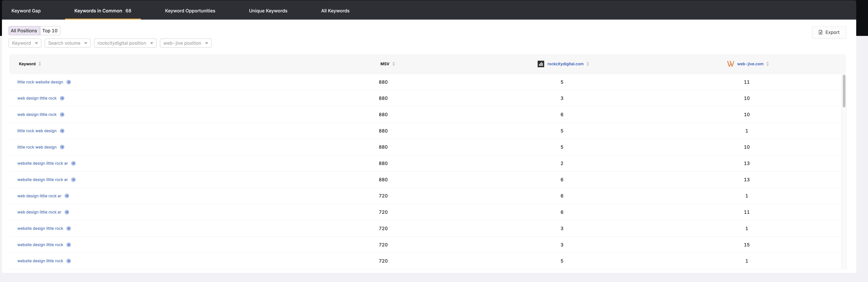Click the MSV column header label

(385, 64)
